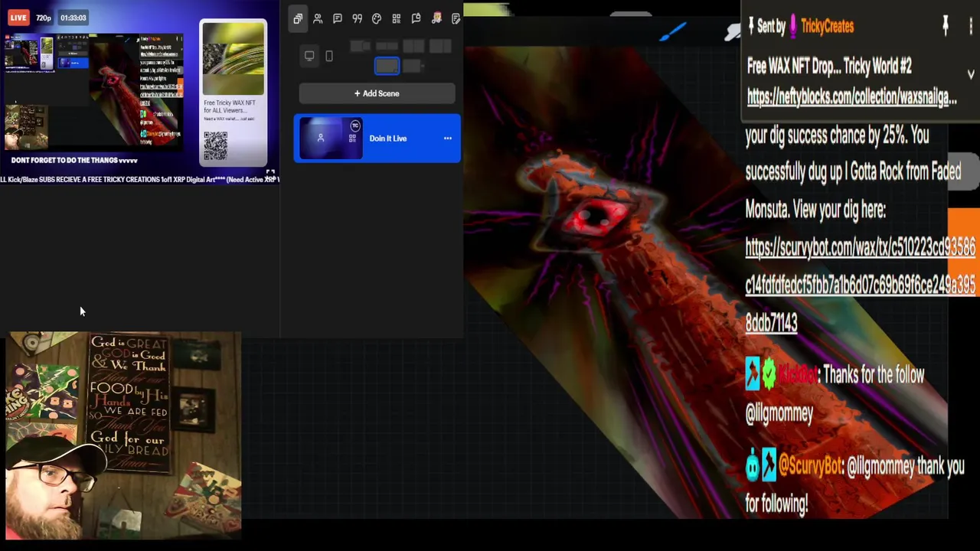980x551 pixels.
Task: Open the Scenes panel icon
Action: (298, 18)
